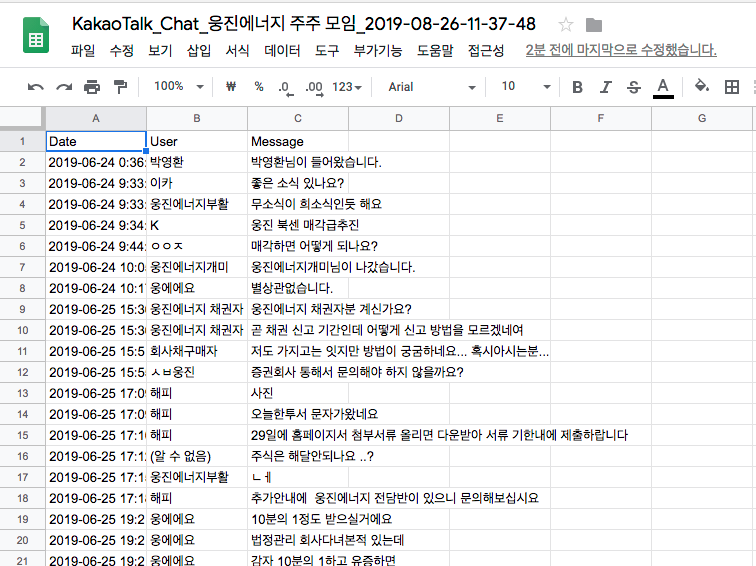Decrease decimal places

[285, 88]
